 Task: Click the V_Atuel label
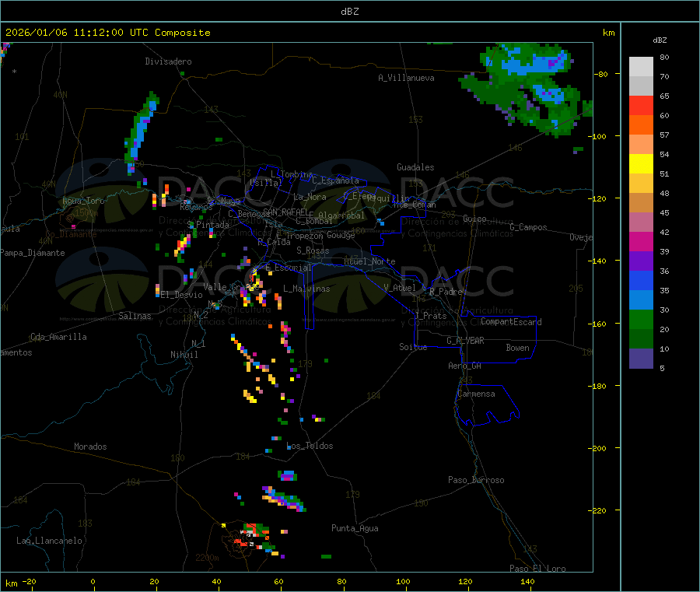pyautogui.click(x=400, y=288)
